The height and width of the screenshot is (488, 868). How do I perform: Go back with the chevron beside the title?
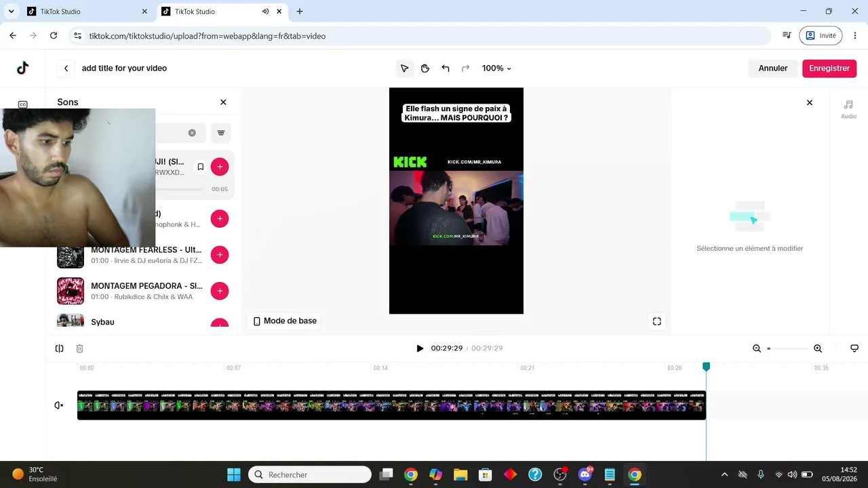pos(66,68)
